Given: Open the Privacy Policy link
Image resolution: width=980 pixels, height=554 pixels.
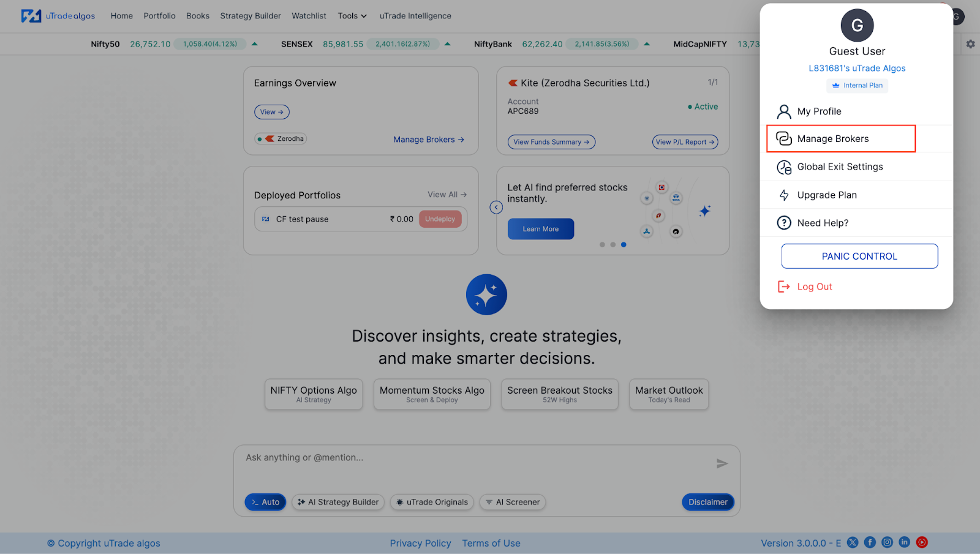Looking at the screenshot, I should click(420, 543).
